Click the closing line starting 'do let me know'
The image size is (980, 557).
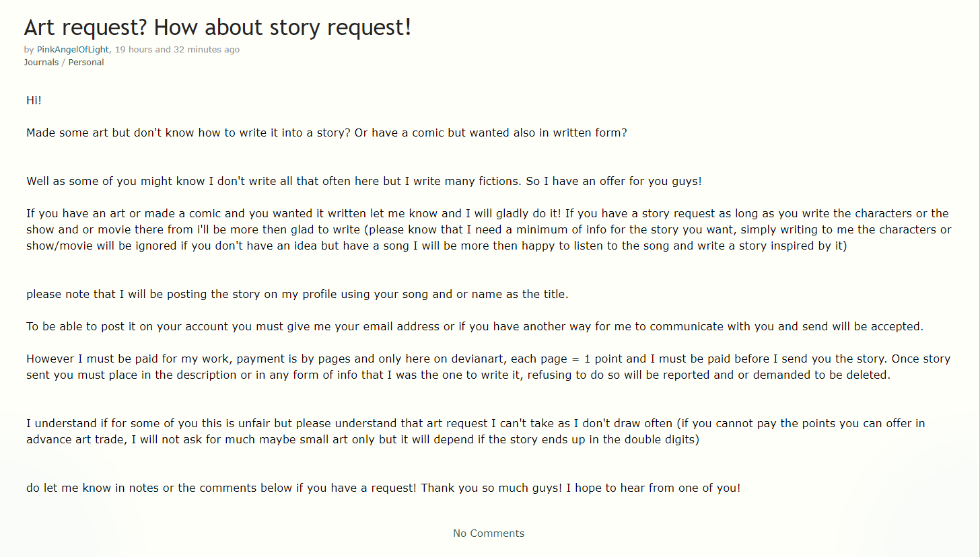(383, 488)
